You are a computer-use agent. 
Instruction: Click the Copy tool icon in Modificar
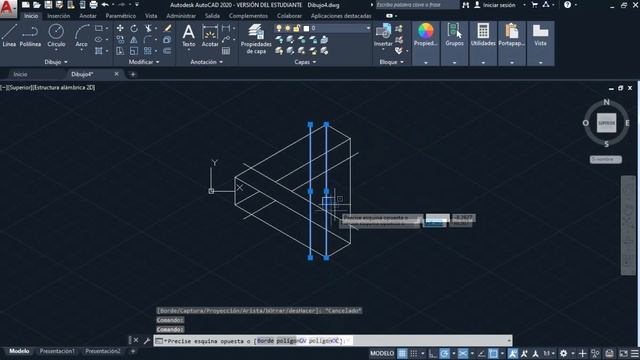click(120, 40)
